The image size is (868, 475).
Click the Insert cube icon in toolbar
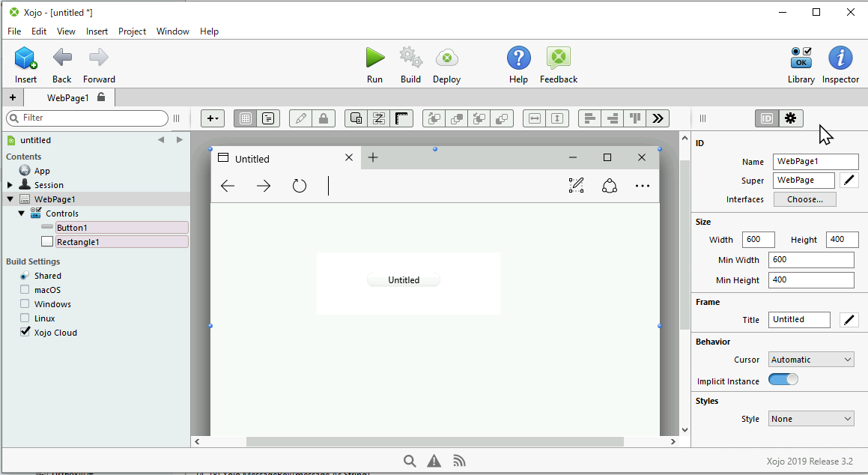coord(25,58)
